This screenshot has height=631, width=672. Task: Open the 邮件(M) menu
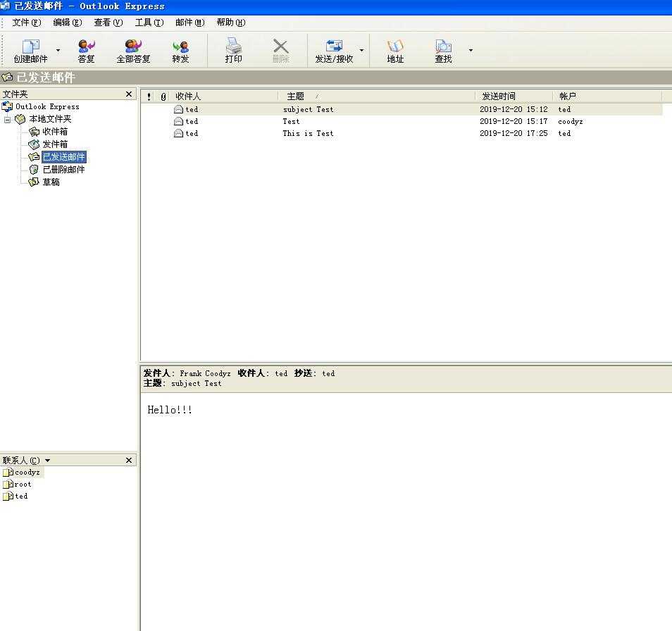point(190,23)
